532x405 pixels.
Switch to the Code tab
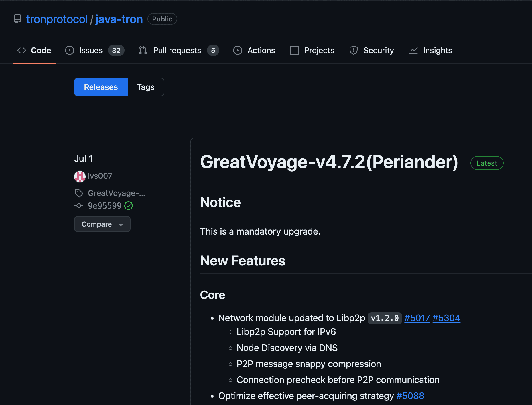coord(41,50)
